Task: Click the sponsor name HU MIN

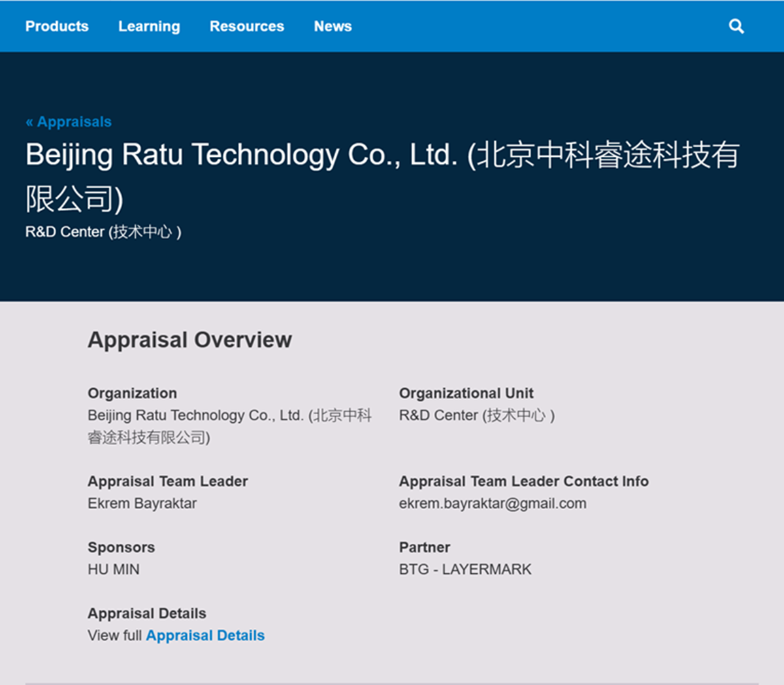Action: (114, 569)
